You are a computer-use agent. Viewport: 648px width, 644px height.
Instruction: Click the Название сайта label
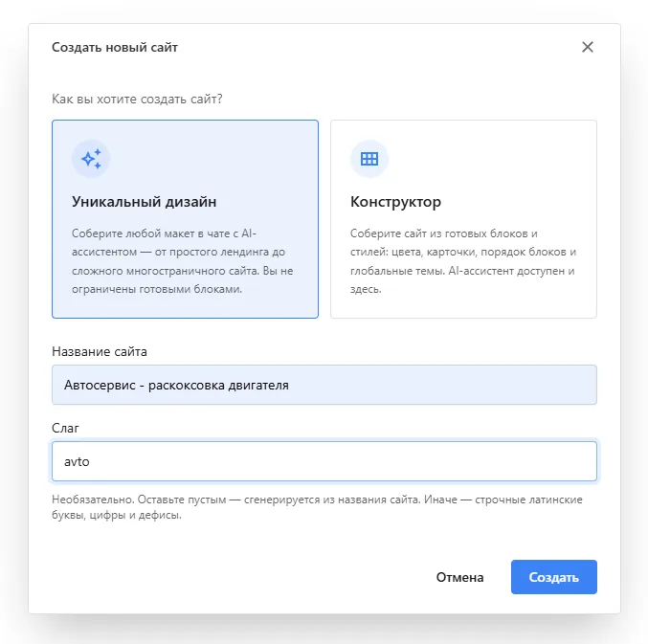click(x=100, y=351)
